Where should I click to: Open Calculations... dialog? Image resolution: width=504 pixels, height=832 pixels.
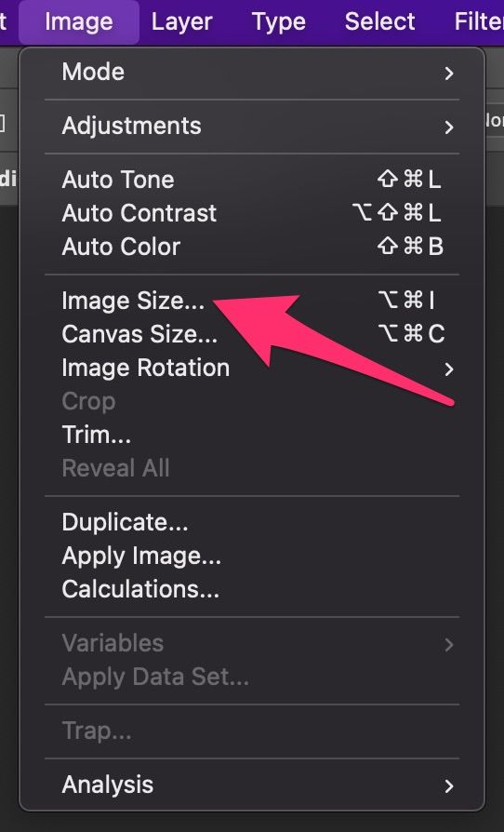tap(252, 589)
